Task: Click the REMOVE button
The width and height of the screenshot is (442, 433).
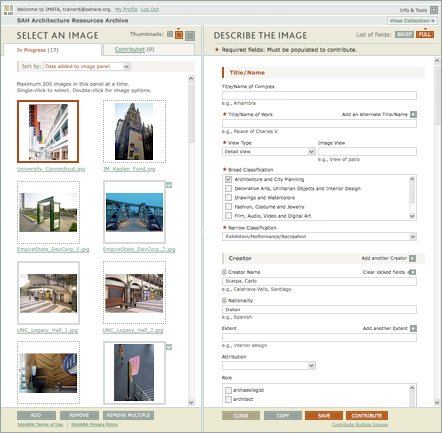Action: pyautogui.click(x=79, y=415)
